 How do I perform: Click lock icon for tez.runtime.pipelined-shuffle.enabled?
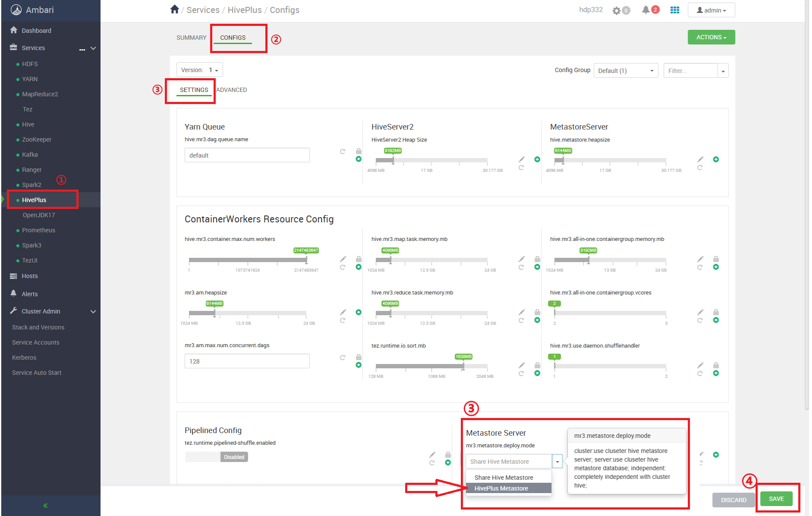[x=448, y=455]
